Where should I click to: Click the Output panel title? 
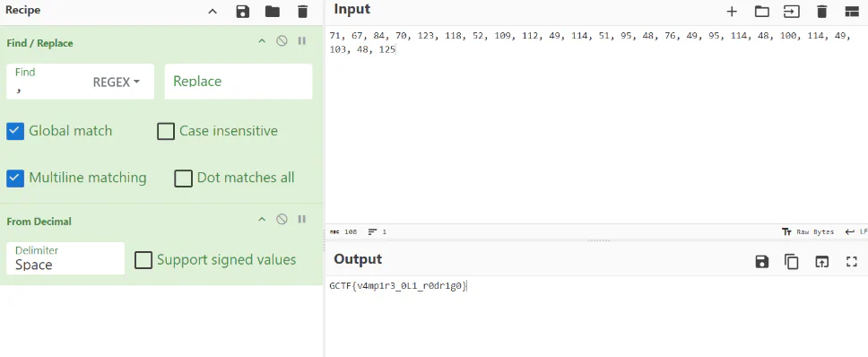point(358,259)
